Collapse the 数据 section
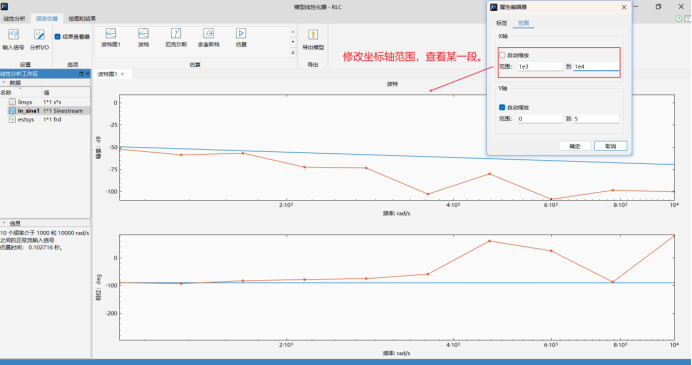The height and width of the screenshot is (365, 692). coord(4,83)
